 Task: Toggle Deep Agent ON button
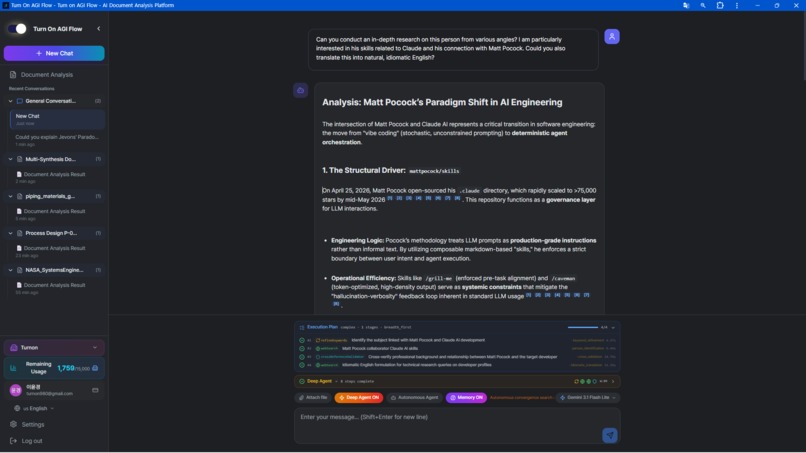(x=358, y=397)
